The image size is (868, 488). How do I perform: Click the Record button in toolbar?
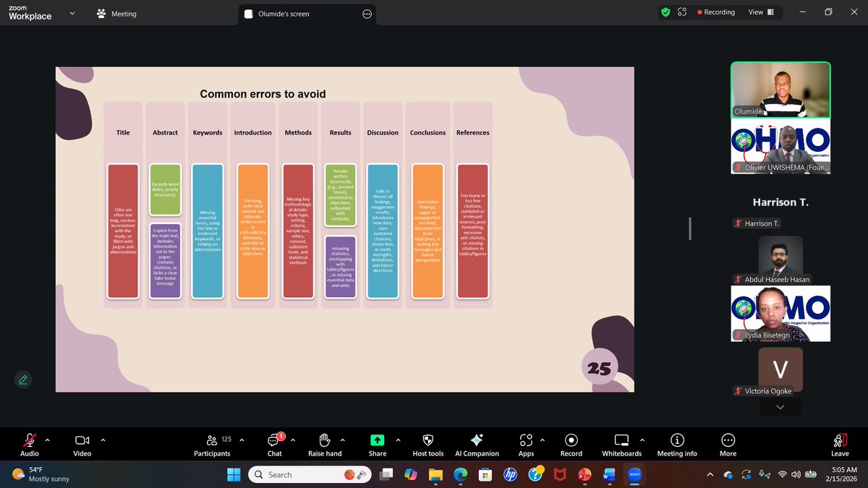571,445
